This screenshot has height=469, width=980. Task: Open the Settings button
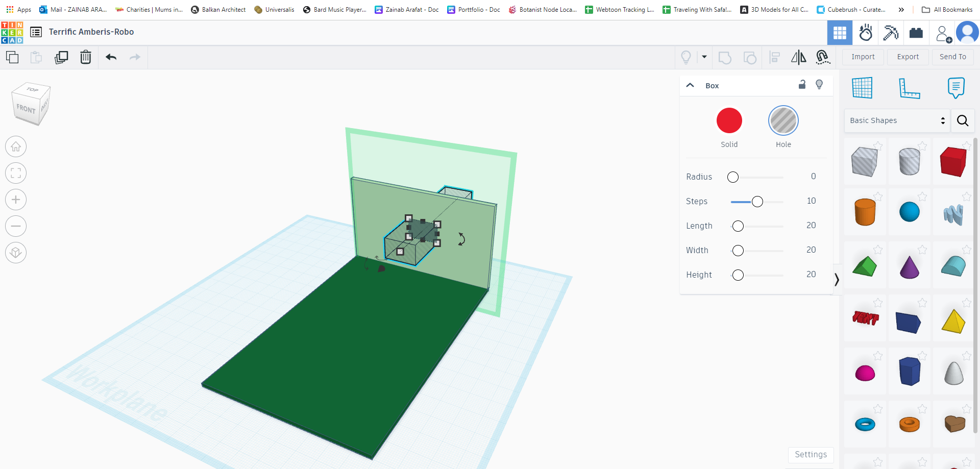pyautogui.click(x=811, y=455)
